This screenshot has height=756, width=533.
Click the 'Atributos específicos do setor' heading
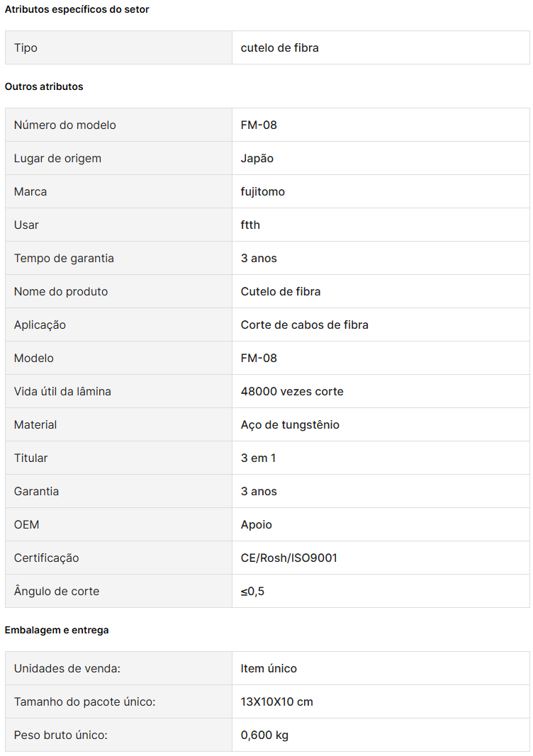[77, 9]
